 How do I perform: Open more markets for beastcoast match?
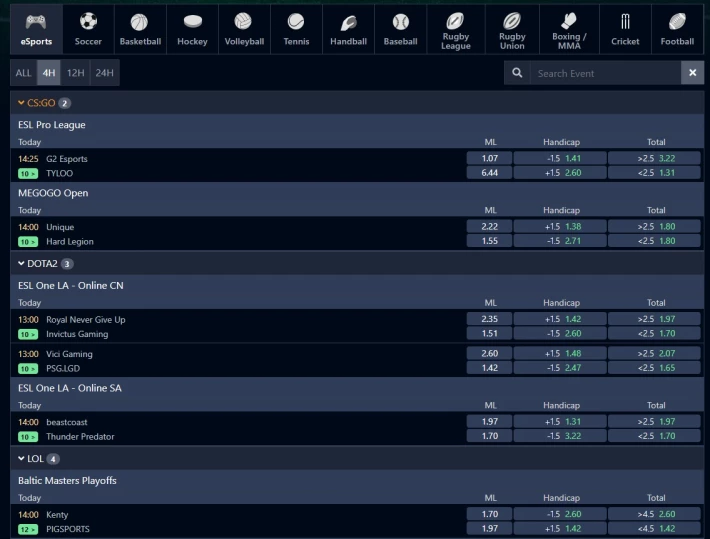28,437
